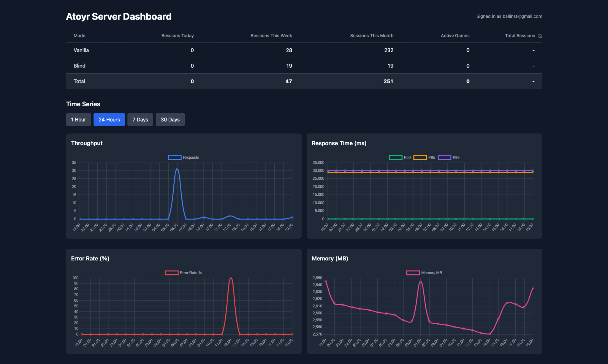Click the Memory peak point at 06.00
Viewport: 608px width, 364px height.
point(420,282)
